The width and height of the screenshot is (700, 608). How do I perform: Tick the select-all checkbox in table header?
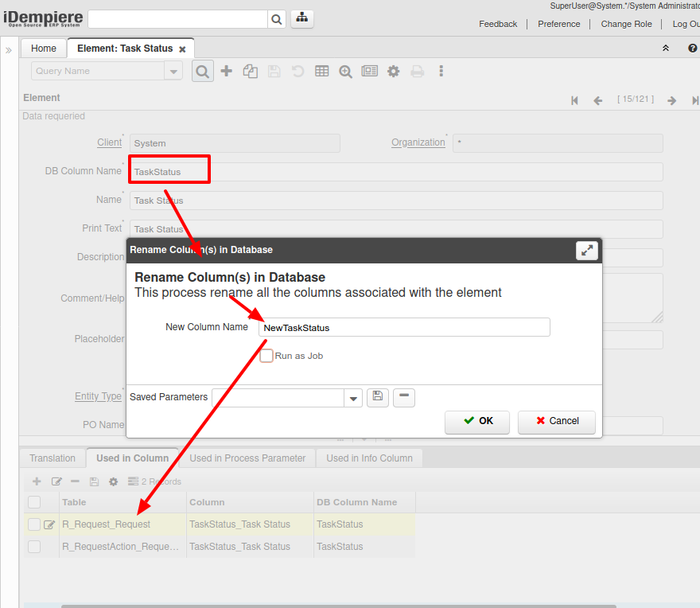[x=34, y=502]
